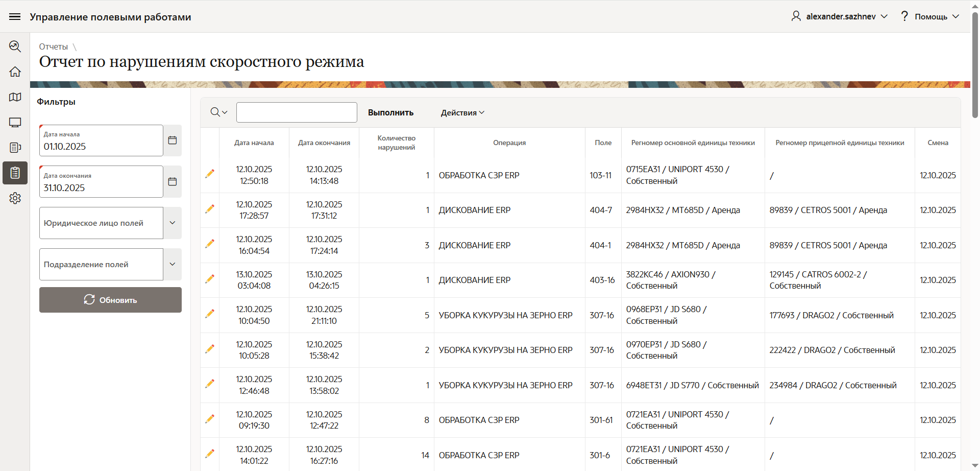Click pencil icon for field 403-16 row

coord(210,279)
